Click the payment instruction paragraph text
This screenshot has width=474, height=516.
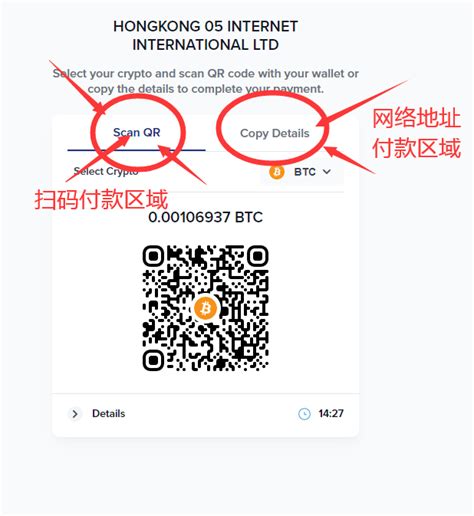click(205, 81)
